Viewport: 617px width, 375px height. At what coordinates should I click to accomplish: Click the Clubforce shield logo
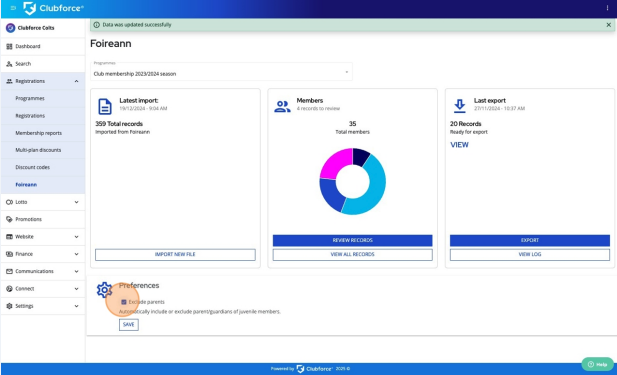(x=30, y=8)
